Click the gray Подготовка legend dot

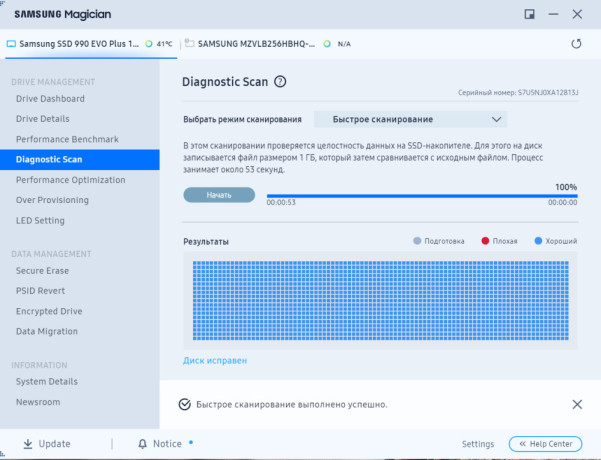417,241
